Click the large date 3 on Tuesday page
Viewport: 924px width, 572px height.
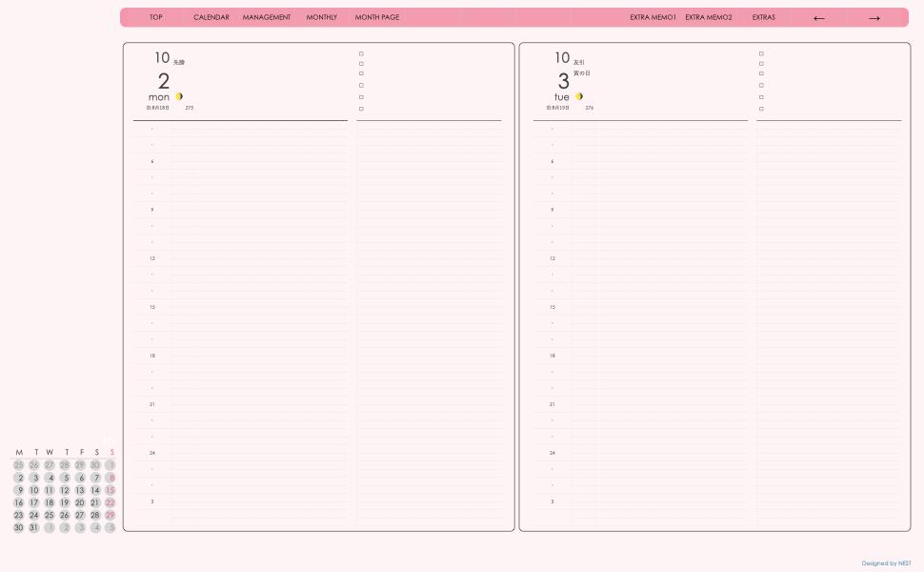pos(564,81)
